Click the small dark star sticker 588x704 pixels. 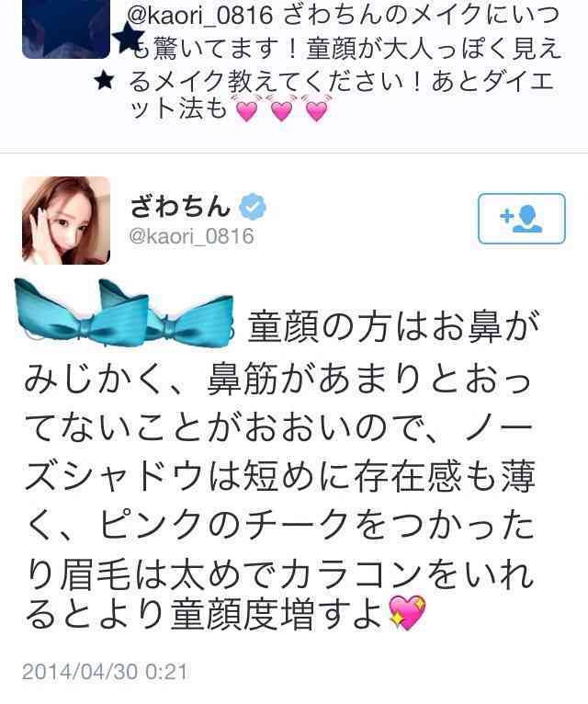(x=105, y=81)
